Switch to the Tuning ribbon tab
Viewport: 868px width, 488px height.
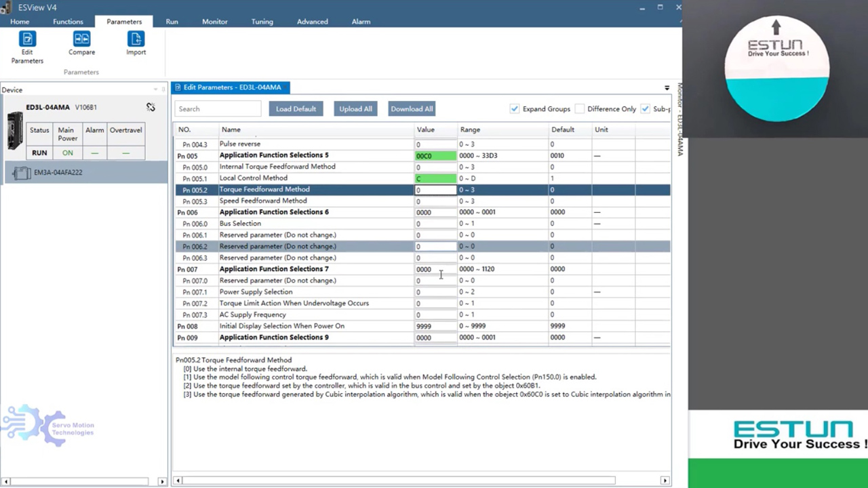pos(262,22)
